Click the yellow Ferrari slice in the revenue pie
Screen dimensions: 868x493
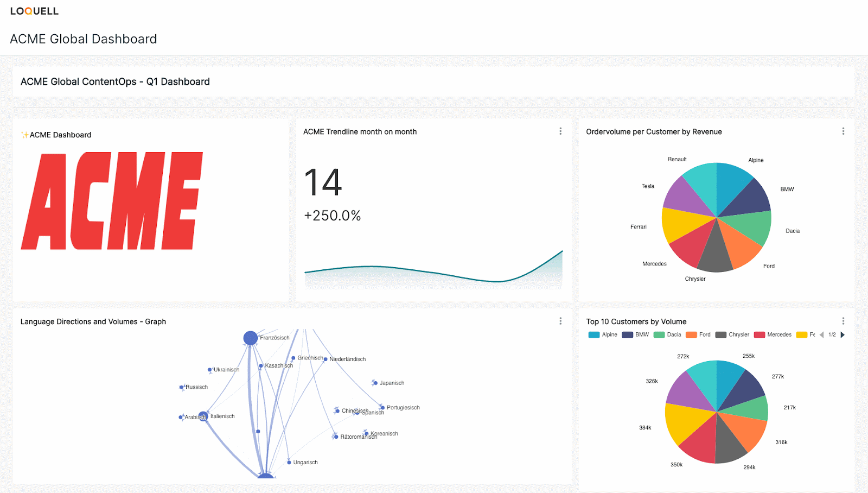tap(682, 223)
